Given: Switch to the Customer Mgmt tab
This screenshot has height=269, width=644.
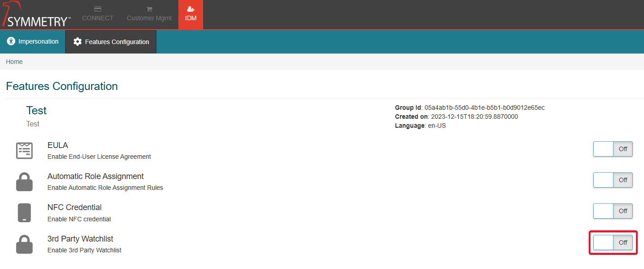Looking at the screenshot, I should click(x=149, y=14).
